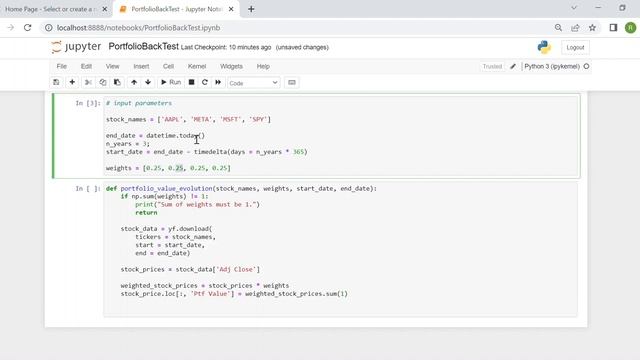
Task: Select the empty In [ ] cell prompt
Action: (87, 189)
